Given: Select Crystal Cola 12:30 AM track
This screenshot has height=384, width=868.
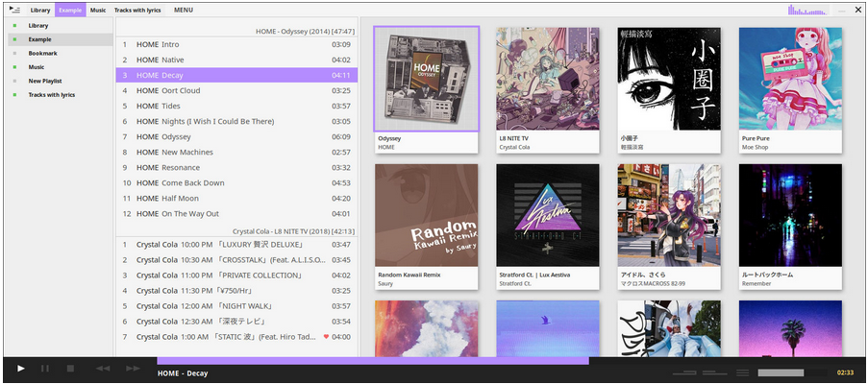Looking at the screenshot, I should coord(236,322).
